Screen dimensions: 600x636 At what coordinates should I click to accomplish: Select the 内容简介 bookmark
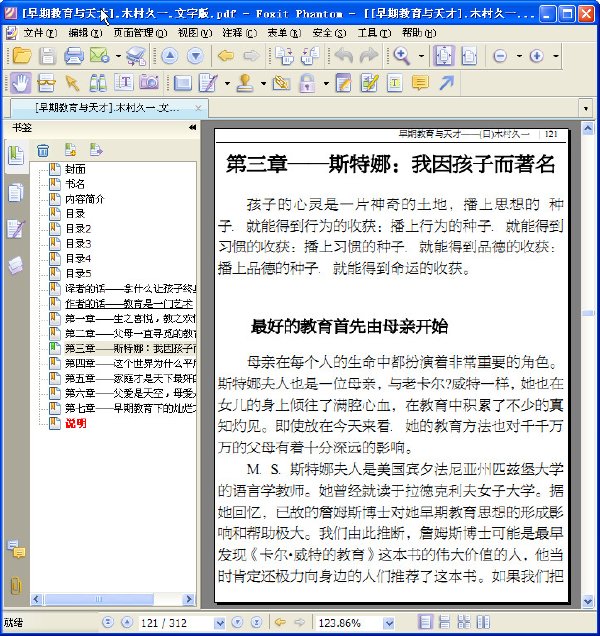coord(85,199)
